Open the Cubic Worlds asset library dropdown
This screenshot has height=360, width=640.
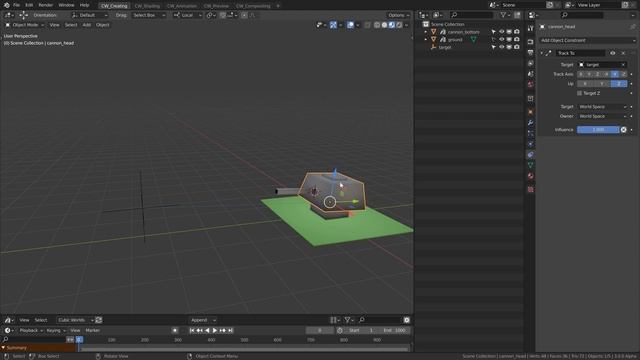coord(75,320)
